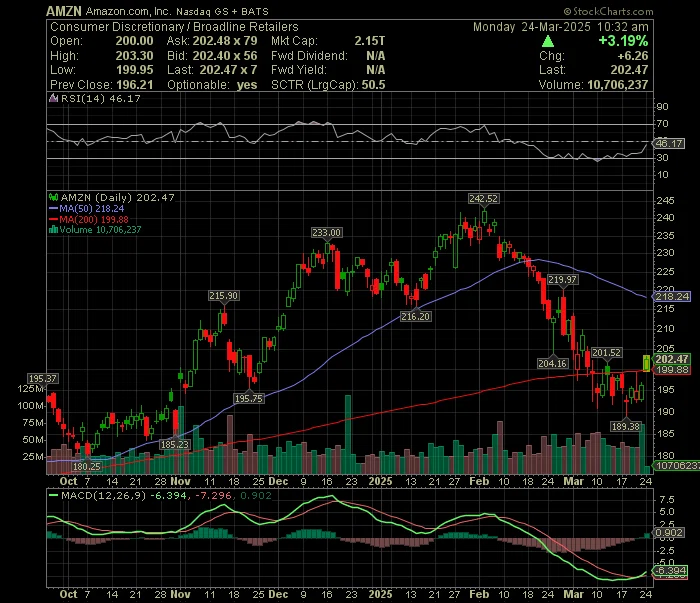Click the -6.394 MACD axis tag
The height and width of the screenshot is (603, 700).
(670, 571)
